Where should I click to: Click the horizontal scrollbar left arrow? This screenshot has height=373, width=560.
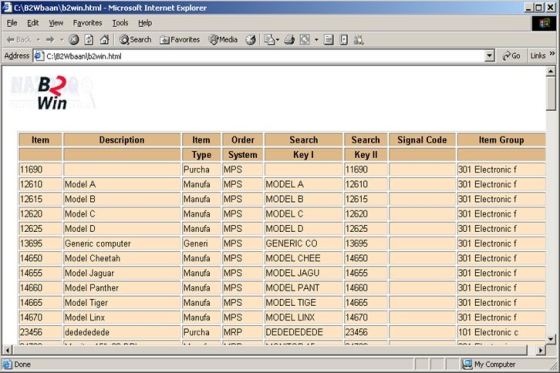(7, 350)
